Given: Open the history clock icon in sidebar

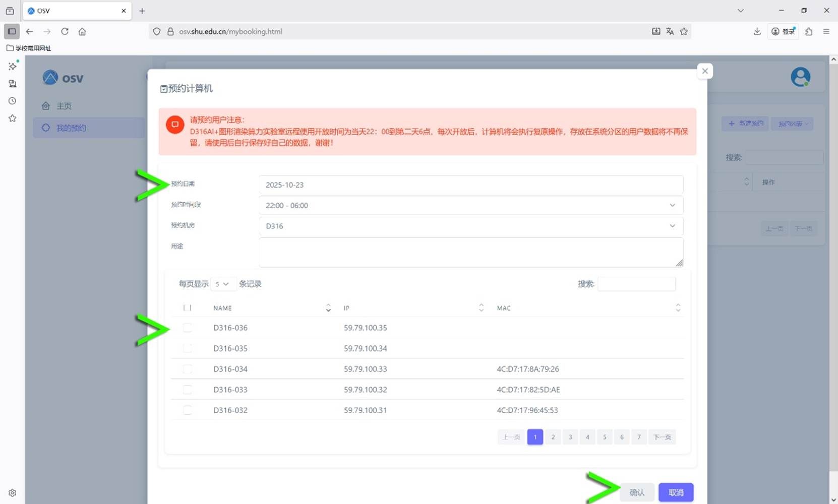Looking at the screenshot, I should coord(13,101).
